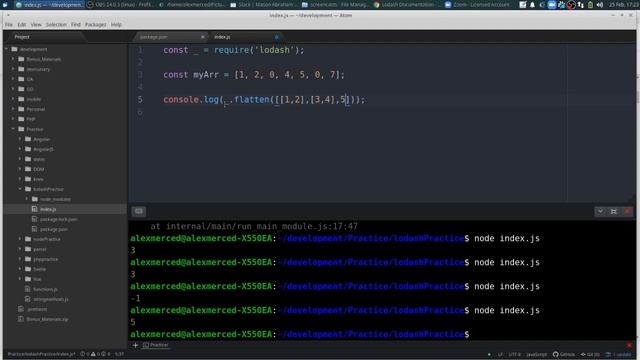Click the index.js tab modified dot
Image resolution: width=640 pixels, height=360 pixels.
[x=277, y=37]
